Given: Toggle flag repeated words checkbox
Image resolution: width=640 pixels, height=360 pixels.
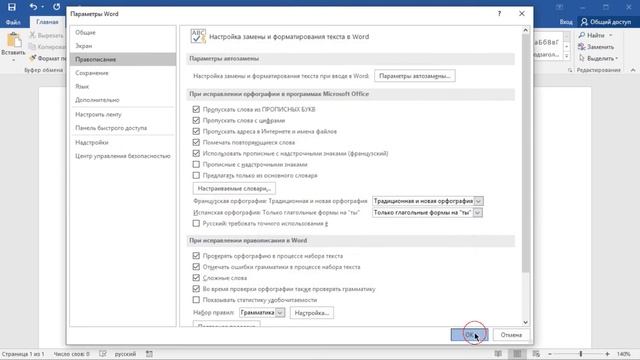Looking at the screenshot, I should click(x=196, y=142).
